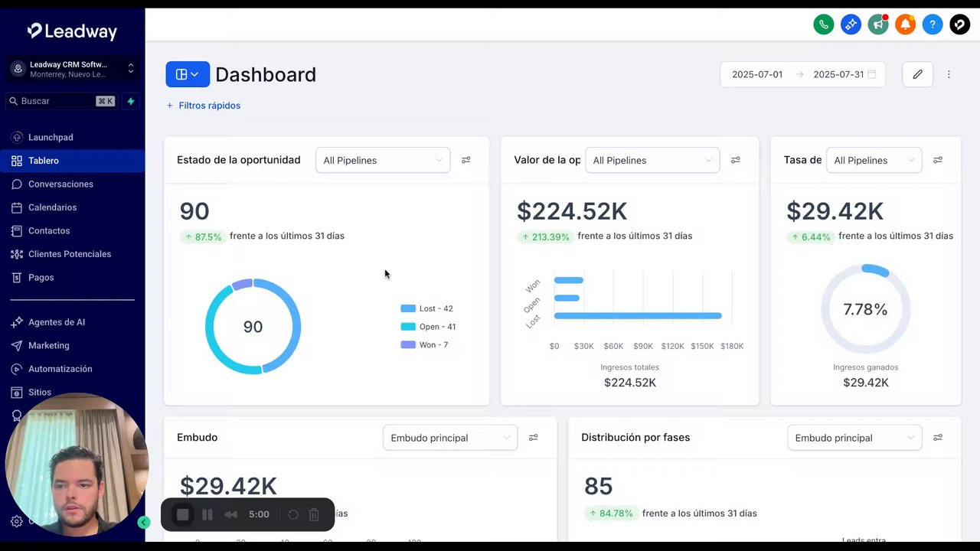Viewport: 980px width, 551px height.
Task: Click the Lost bar in revenue chart
Action: (638, 315)
